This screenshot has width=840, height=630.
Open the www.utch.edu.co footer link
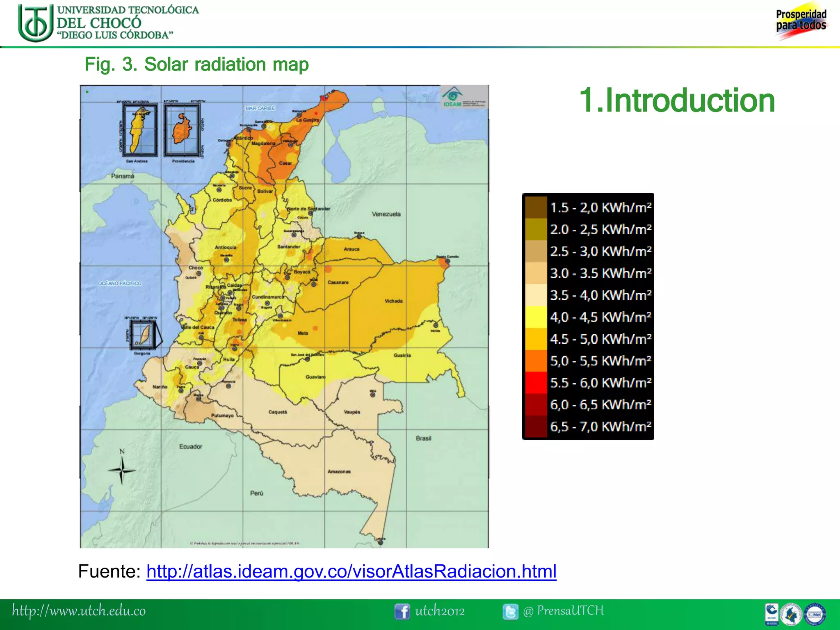tap(79, 611)
